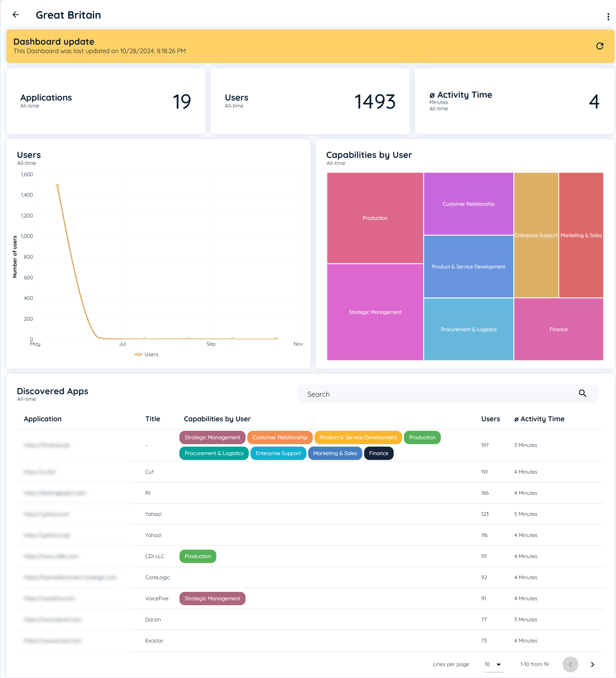Sort by the Activity Time column header
The width and height of the screenshot is (616, 678).
point(539,419)
